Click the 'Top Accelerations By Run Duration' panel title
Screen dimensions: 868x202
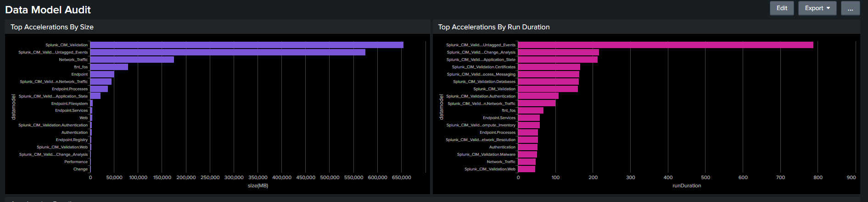tap(494, 27)
